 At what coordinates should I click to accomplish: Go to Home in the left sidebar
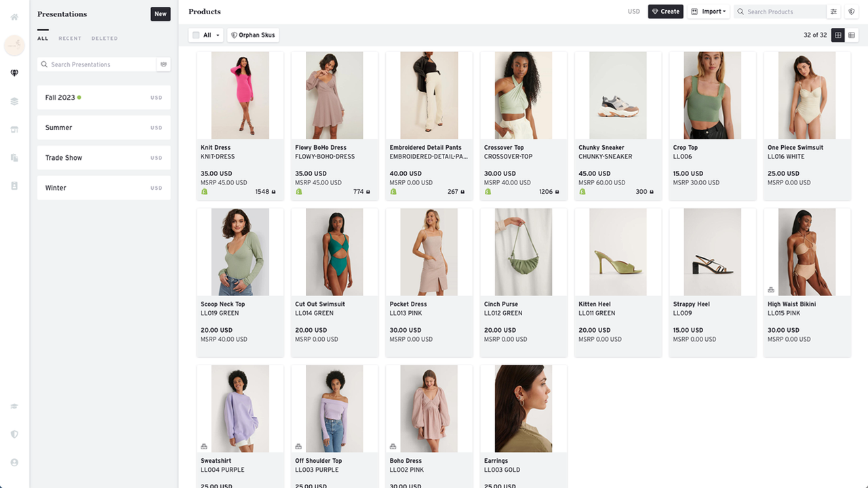[14, 17]
